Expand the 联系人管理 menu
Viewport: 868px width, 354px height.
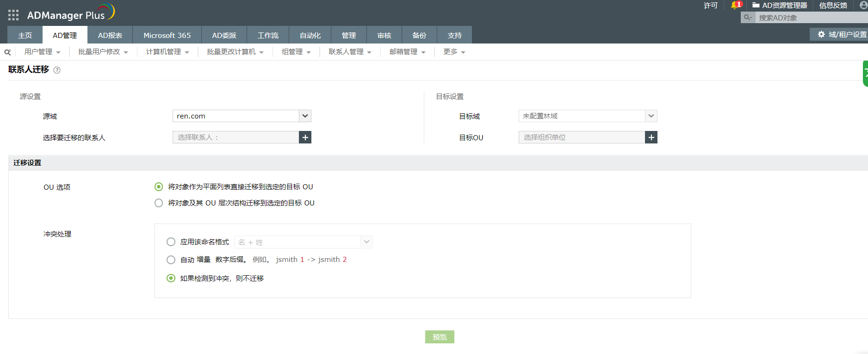[350, 52]
